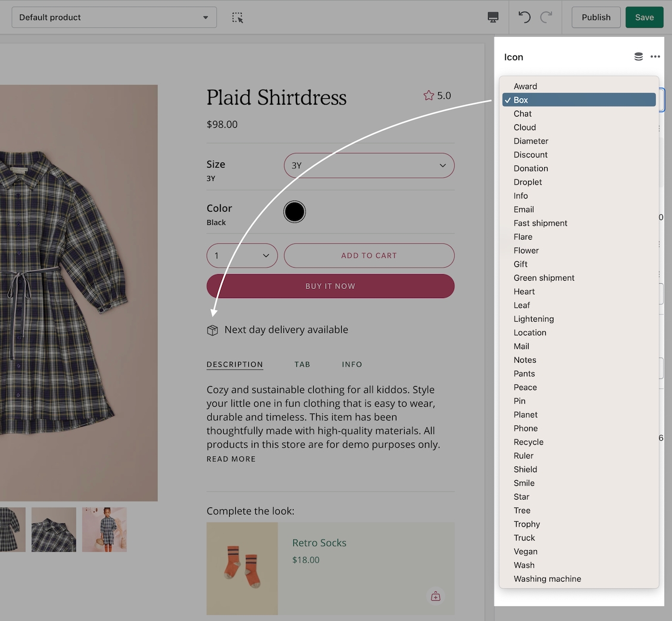This screenshot has width=672, height=621.
Task: Open the three-dots more options menu
Action: [655, 57]
